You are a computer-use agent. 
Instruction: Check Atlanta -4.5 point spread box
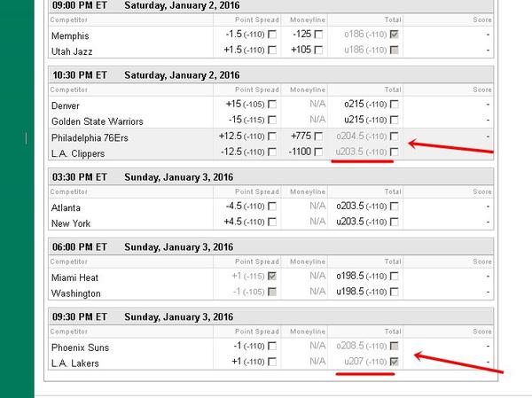(272, 207)
